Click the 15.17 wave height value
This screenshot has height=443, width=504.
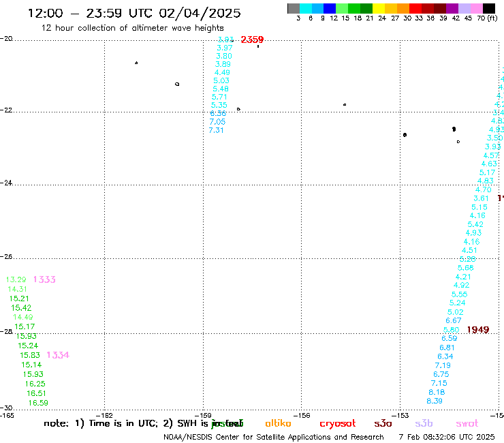pos(25,326)
